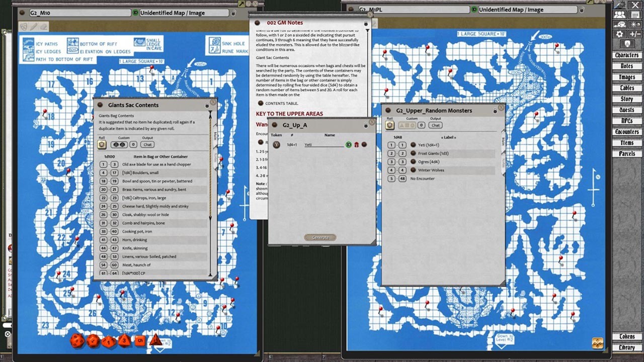Open the party sheet group icon
The height and width of the screenshot is (362, 644).
tap(621, 15)
